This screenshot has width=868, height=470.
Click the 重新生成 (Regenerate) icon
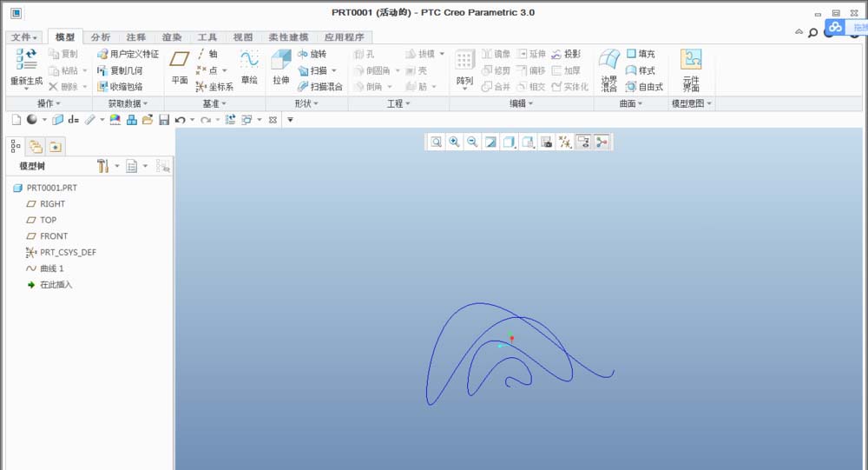pyautogui.click(x=26, y=59)
